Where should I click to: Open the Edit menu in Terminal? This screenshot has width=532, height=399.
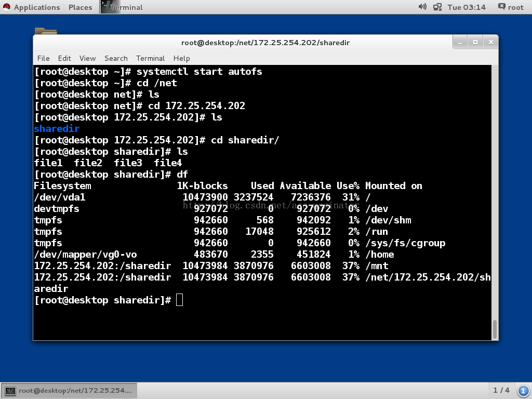click(64, 58)
